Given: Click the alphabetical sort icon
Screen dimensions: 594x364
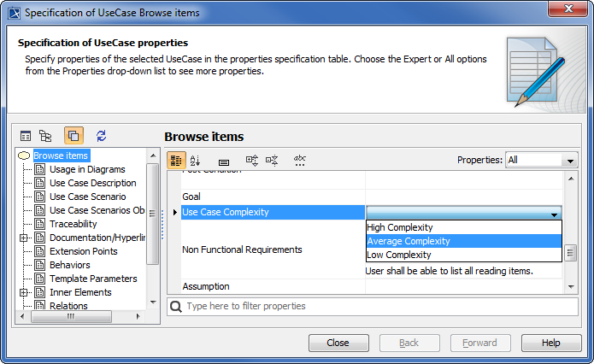Looking at the screenshot, I should (195, 160).
